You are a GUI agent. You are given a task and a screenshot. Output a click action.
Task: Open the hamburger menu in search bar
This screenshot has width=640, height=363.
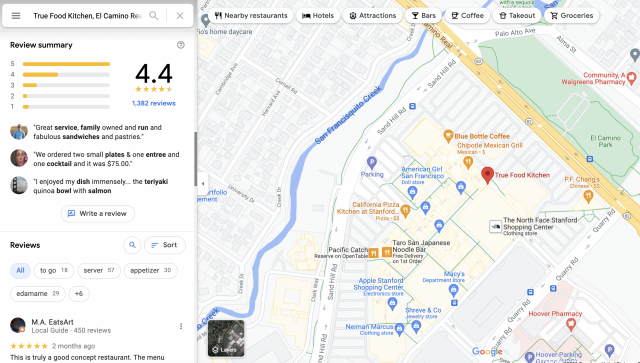tap(16, 16)
